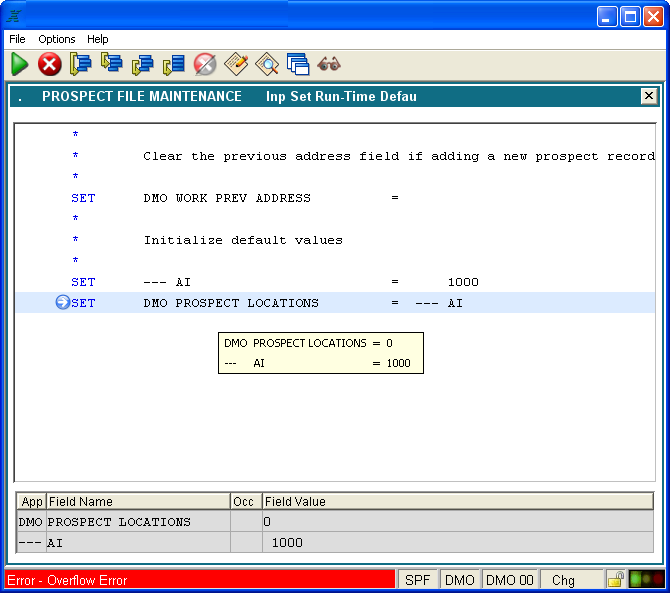Click the binoculars toolbar icon
The width and height of the screenshot is (670, 593).
(x=329, y=64)
